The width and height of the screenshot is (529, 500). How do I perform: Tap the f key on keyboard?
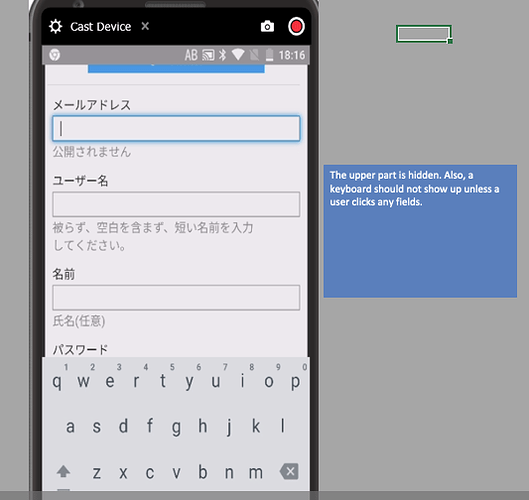[x=149, y=426]
